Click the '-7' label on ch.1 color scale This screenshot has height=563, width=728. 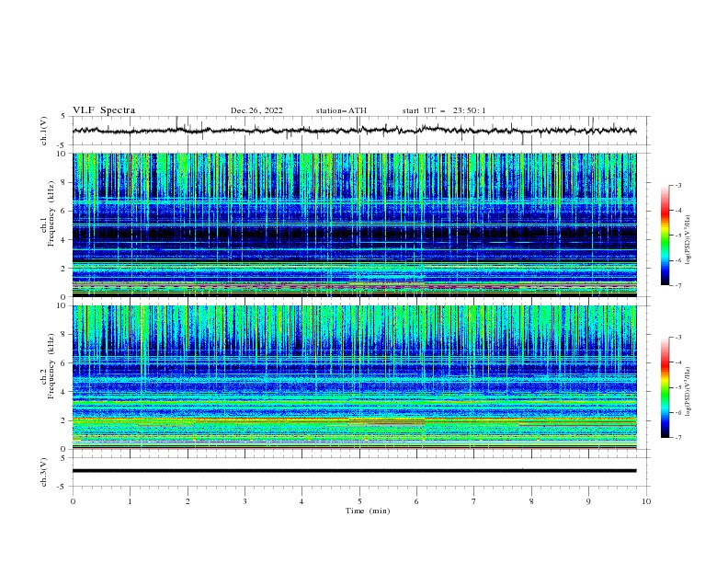(x=677, y=285)
